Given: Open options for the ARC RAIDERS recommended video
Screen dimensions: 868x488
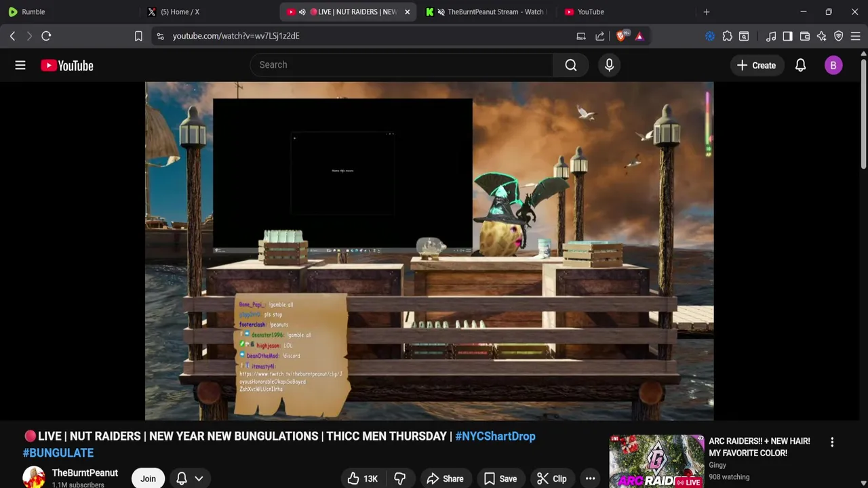Looking at the screenshot, I should (x=832, y=442).
